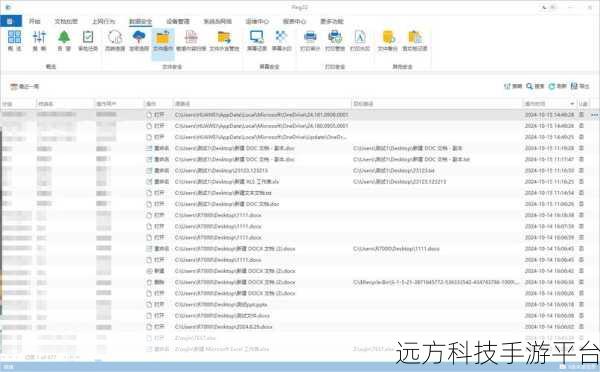Open the policy sliders ribbon icon
This screenshot has height=372, width=600.
(39, 41)
